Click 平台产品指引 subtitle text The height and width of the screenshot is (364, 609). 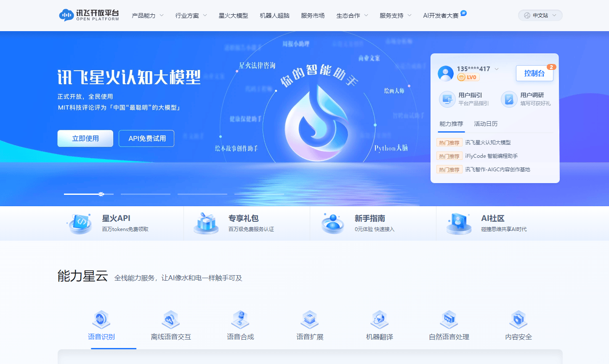point(473,104)
